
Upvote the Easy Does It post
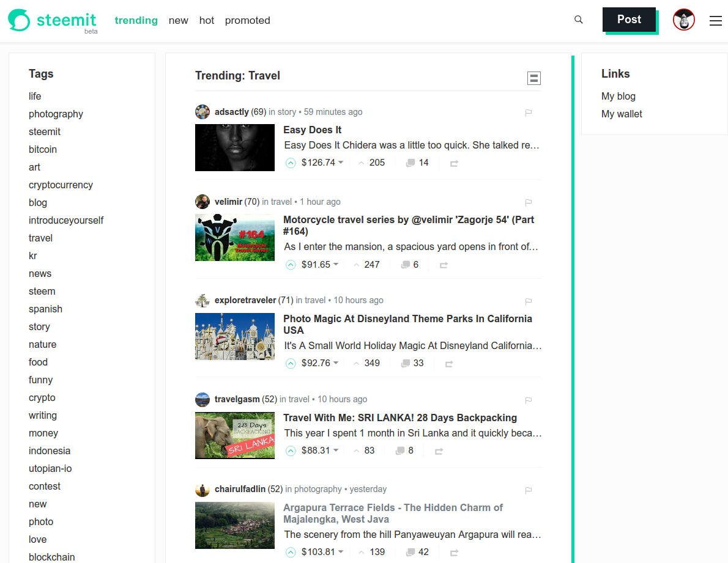(x=291, y=163)
